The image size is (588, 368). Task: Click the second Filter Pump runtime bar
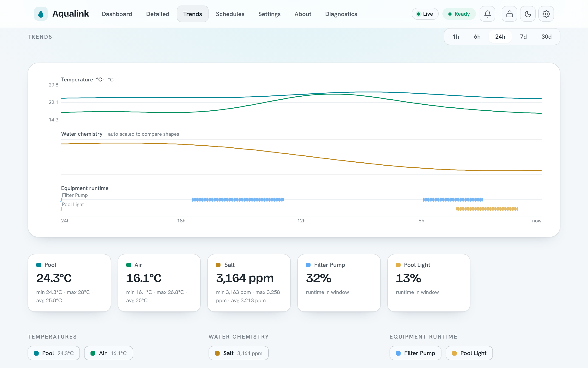pos(453,200)
